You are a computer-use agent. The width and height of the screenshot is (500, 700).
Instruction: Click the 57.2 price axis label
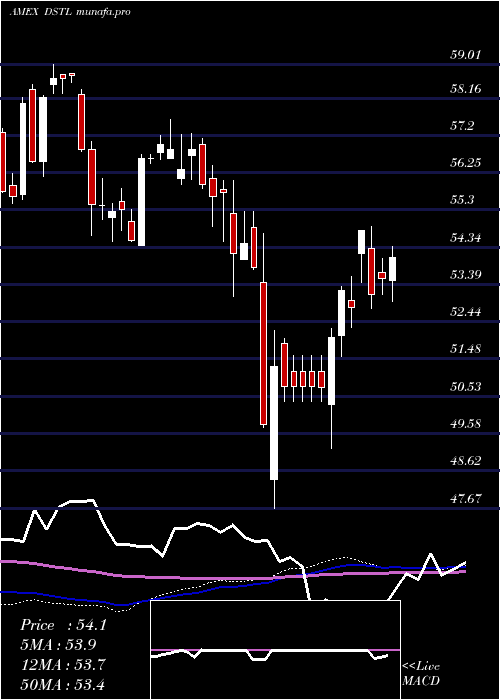(x=462, y=126)
